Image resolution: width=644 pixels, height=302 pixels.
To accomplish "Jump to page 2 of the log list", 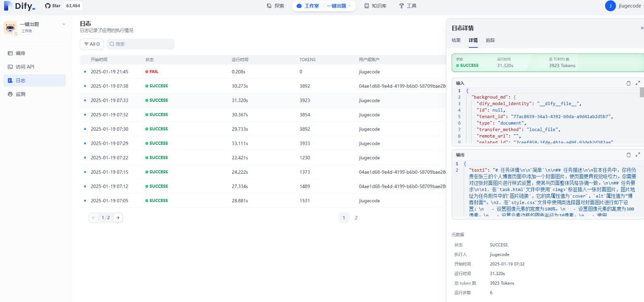I will click(x=356, y=218).
